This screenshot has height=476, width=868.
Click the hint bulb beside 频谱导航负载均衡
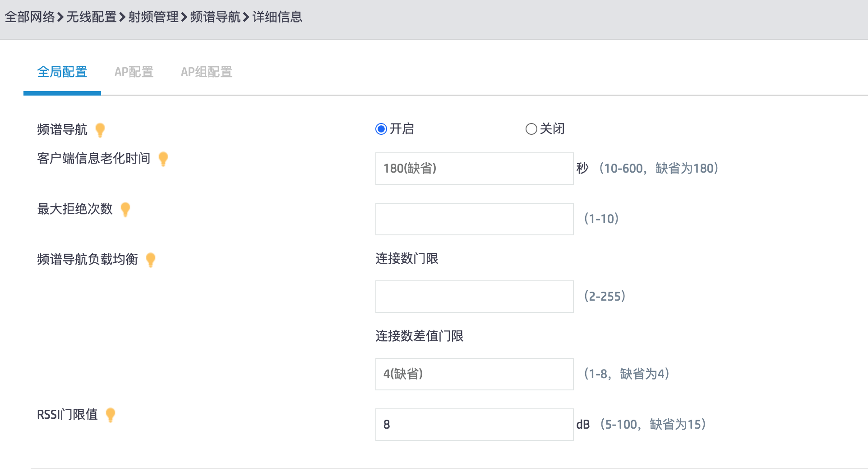point(151,260)
